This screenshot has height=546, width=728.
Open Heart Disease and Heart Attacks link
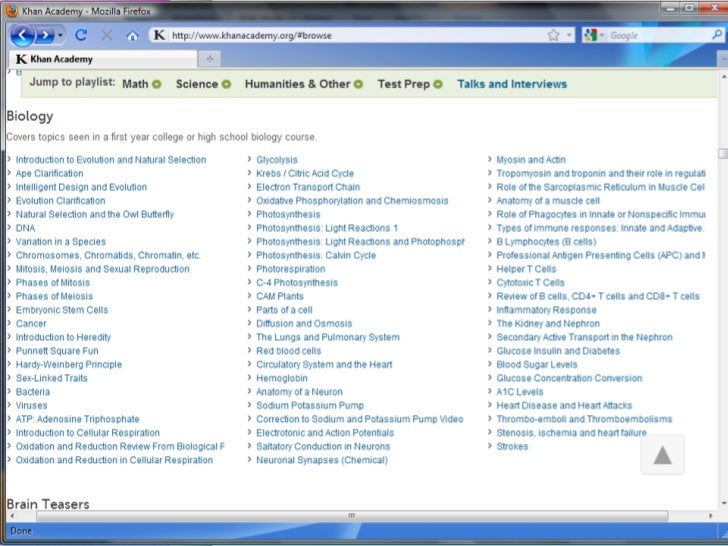click(x=565, y=405)
